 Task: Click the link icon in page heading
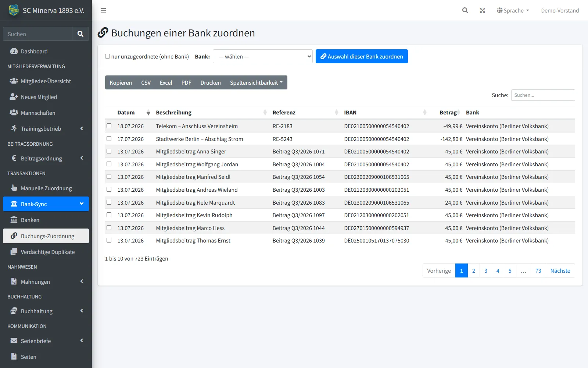point(103,33)
